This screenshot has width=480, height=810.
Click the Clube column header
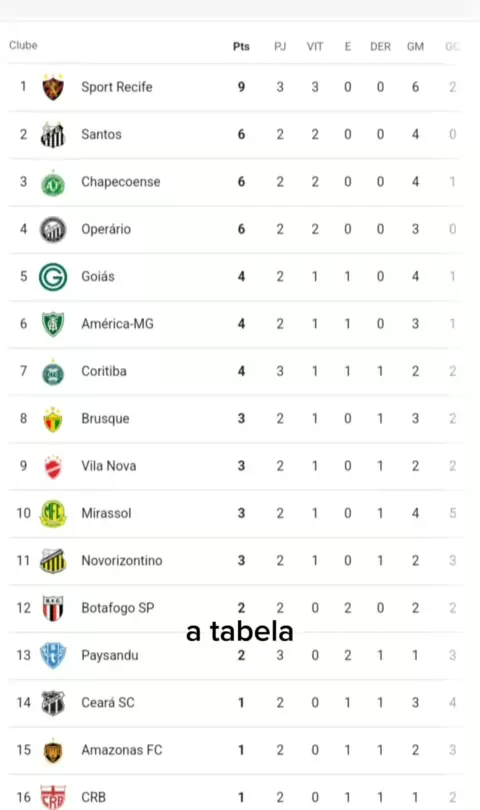click(x=23, y=45)
